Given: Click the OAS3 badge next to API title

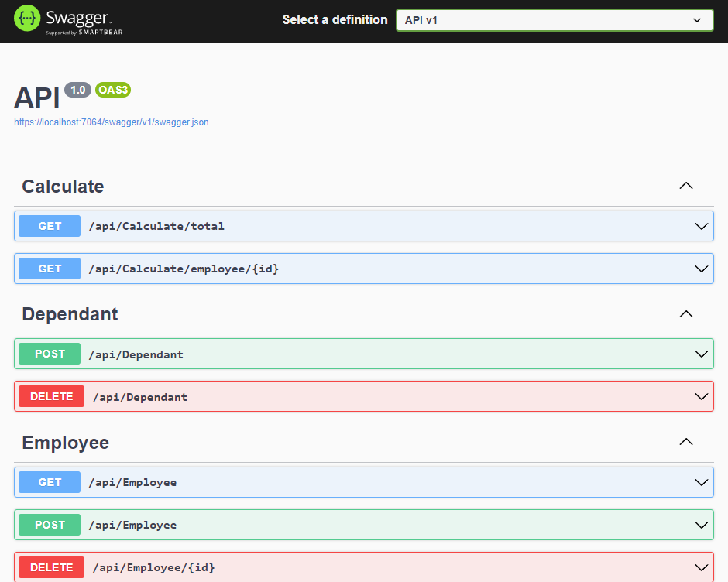Looking at the screenshot, I should (x=113, y=90).
